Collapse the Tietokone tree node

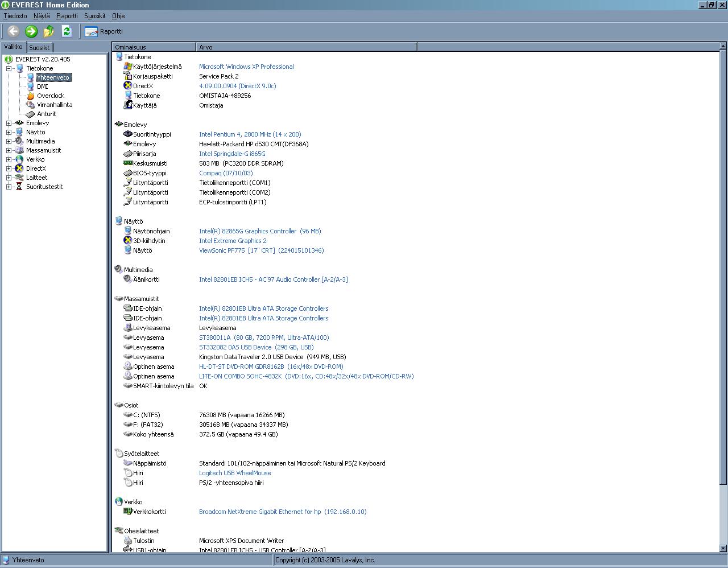[9, 68]
